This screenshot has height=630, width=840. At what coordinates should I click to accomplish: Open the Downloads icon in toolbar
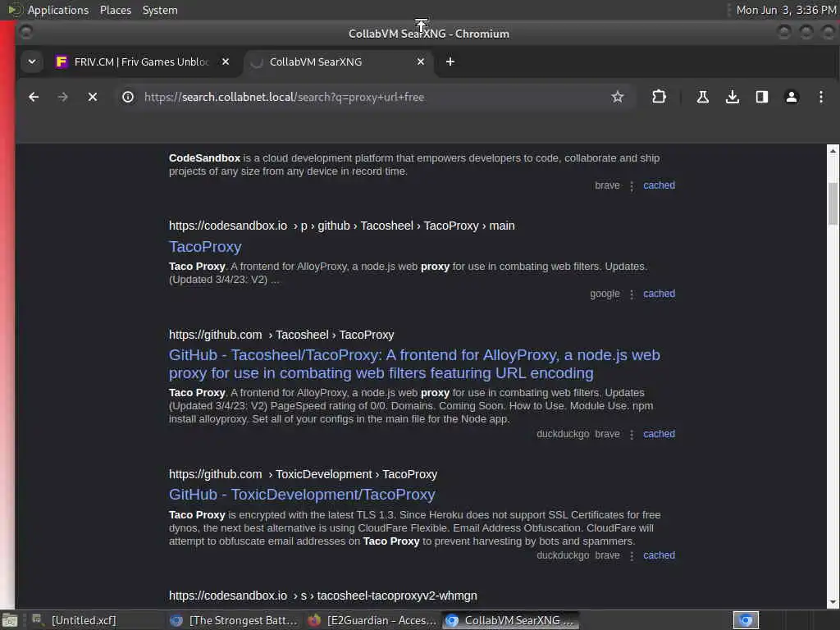(x=733, y=97)
